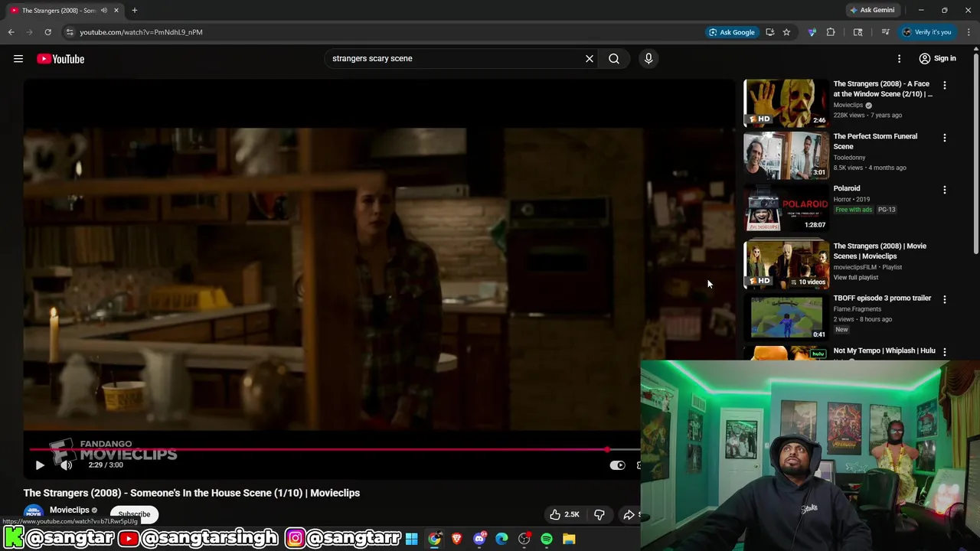The height and width of the screenshot is (551, 980).
Task: Open 'TBOFF episode 3 promo trailer' thumbnail
Action: point(786,317)
